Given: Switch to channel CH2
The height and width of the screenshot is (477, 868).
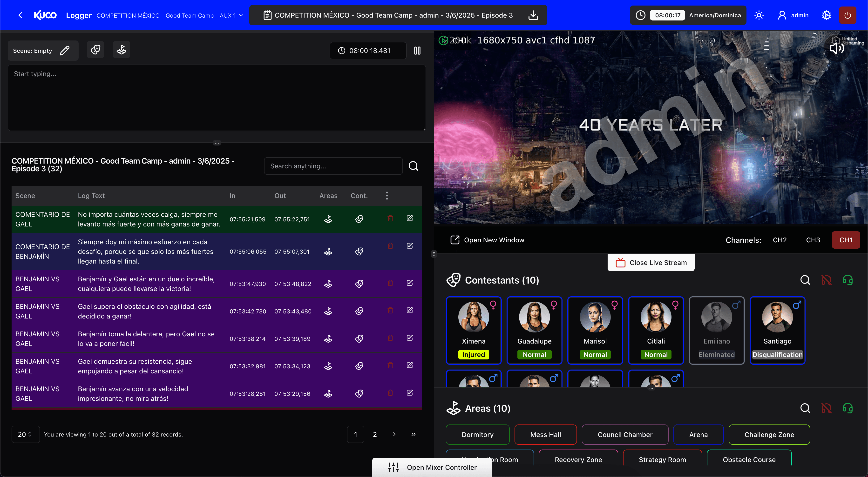Looking at the screenshot, I should pos(780,240).
